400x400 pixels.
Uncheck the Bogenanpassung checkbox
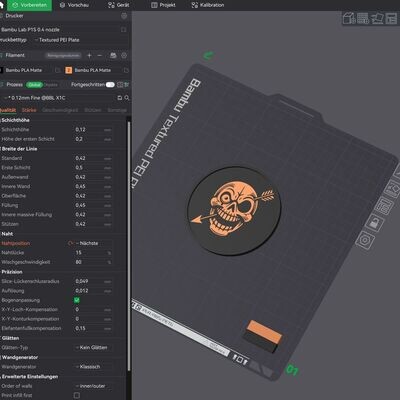(x=77, y=300)
